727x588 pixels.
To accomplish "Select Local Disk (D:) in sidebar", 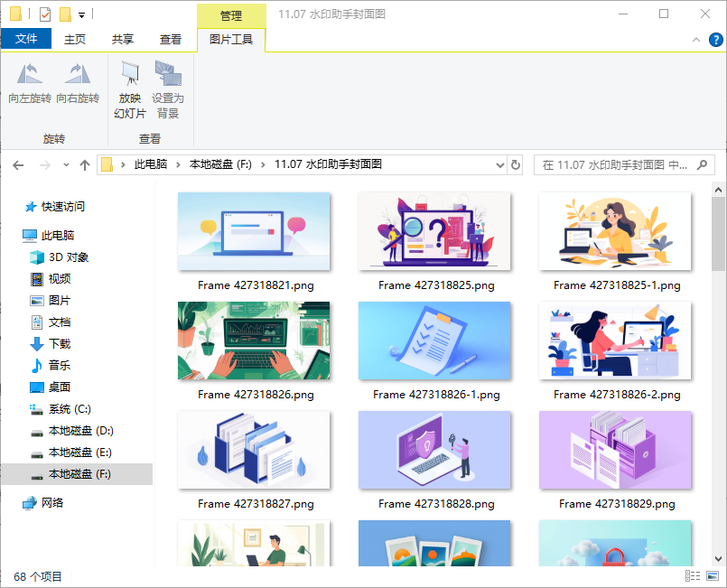I will pyautogui.click(x=72, y=431).
